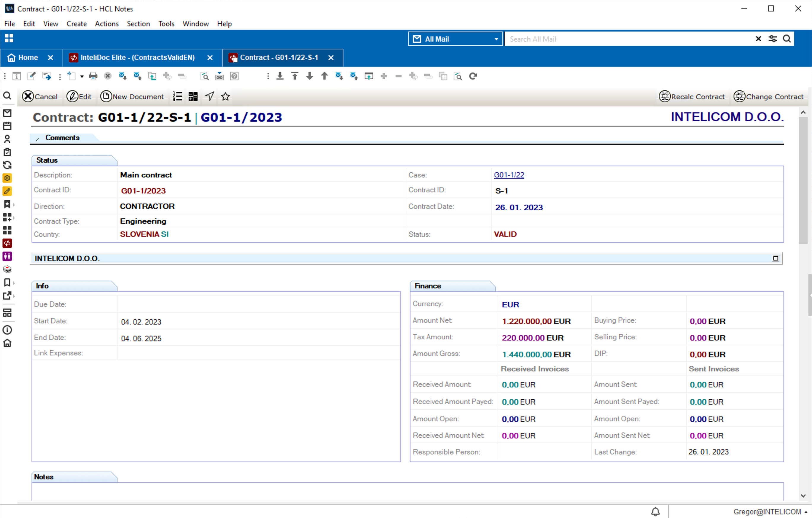Image resolution: width=812 pixels, height=518 pixels.
Task: Open Contacts person icon in sidebar
Action: point(7,139)
